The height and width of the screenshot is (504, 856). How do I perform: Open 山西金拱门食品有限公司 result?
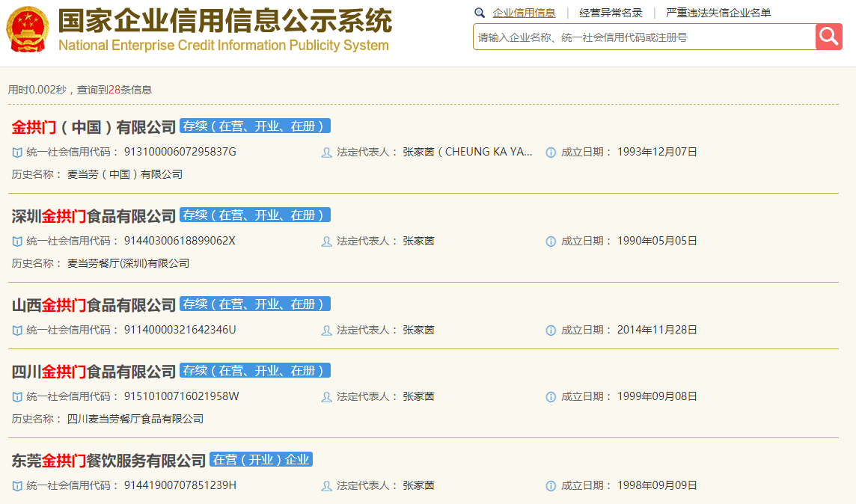click(94, 304)
